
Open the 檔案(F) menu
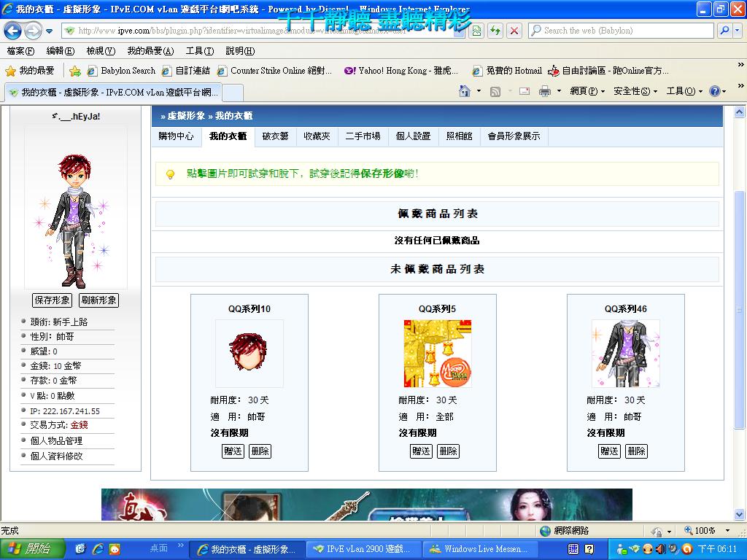(20, 51)
